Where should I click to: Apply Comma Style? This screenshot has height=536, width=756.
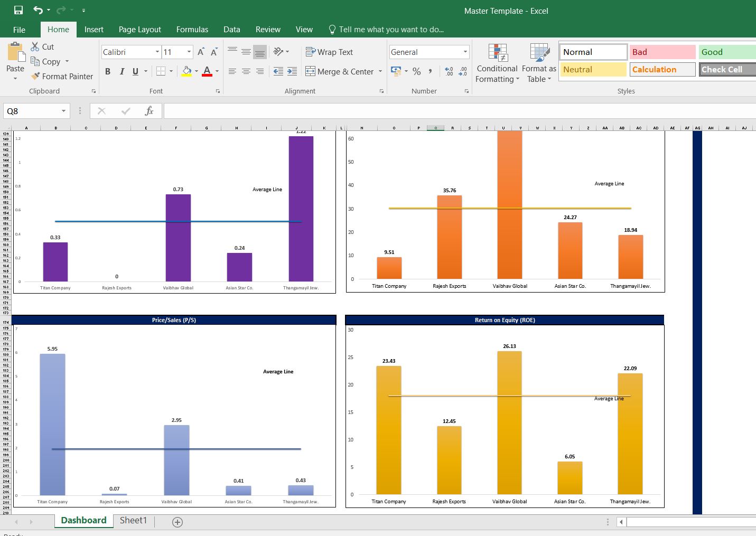[431, 71]
